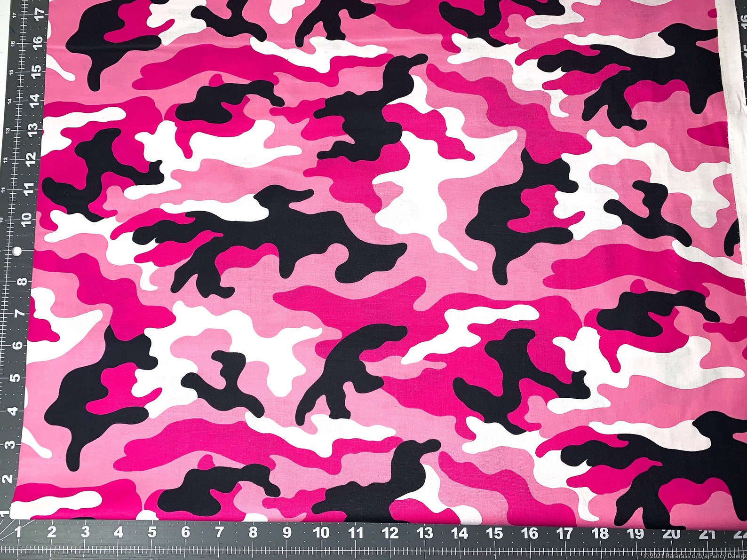Image resolution: width=747 pixels, height=560 pixels.
Task: Click number 14 on the left ruler
Action: pyautogui.click(x=35, y=100)
